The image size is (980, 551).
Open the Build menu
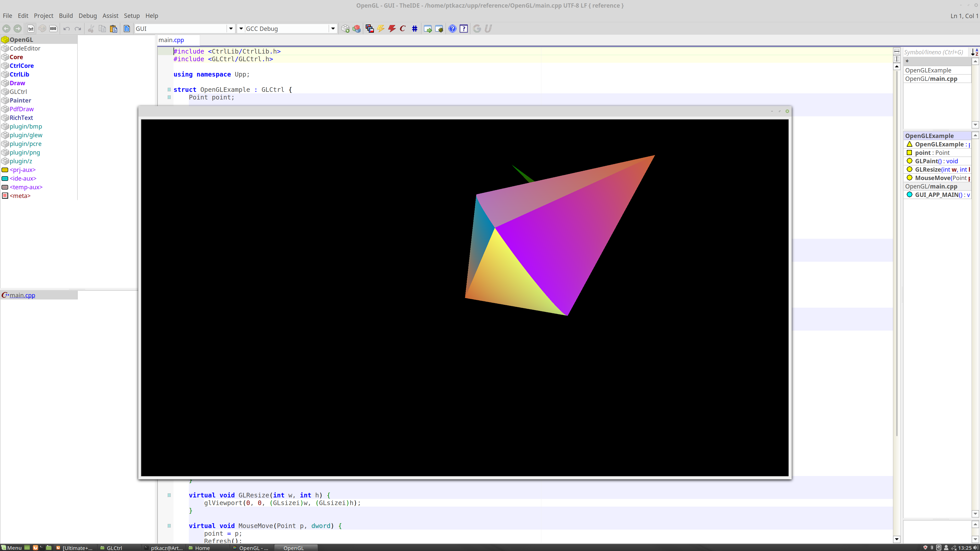click(x=66, y=16)
